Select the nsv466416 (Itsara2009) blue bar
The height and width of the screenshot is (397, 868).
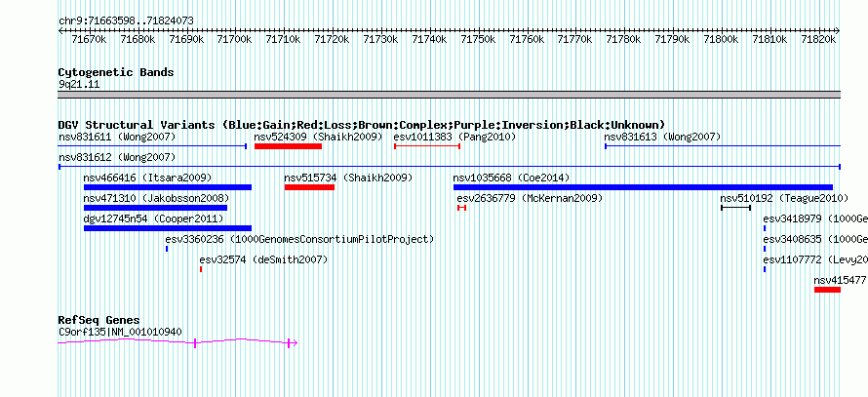[x=167, y=187]
